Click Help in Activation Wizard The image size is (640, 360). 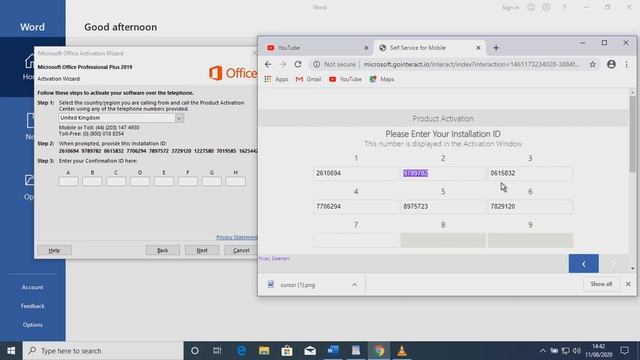coord(54,250)
